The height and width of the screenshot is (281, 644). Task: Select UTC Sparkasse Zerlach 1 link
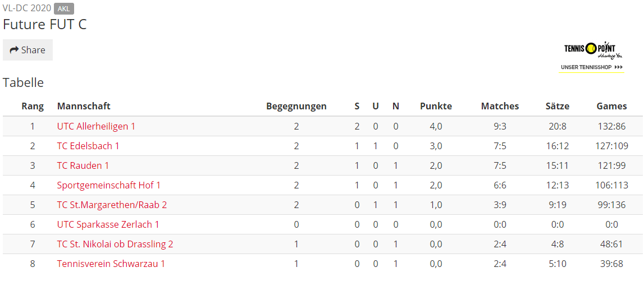point(108,225)
